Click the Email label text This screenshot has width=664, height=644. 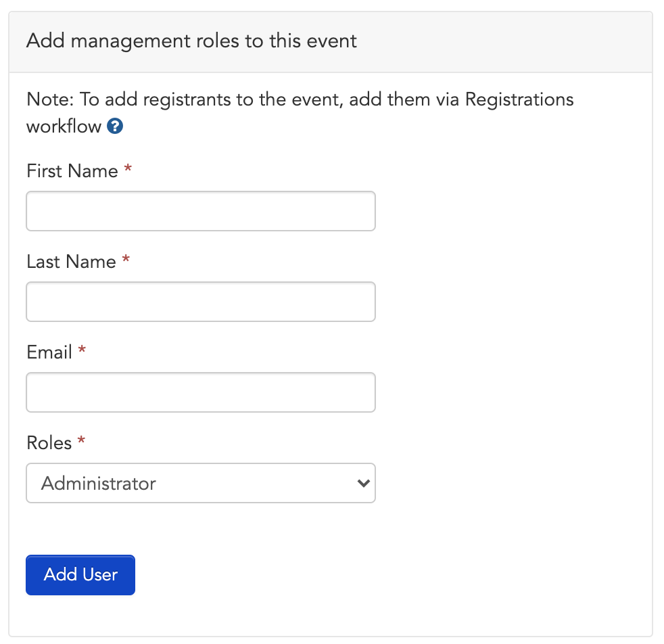pos(49,352)
